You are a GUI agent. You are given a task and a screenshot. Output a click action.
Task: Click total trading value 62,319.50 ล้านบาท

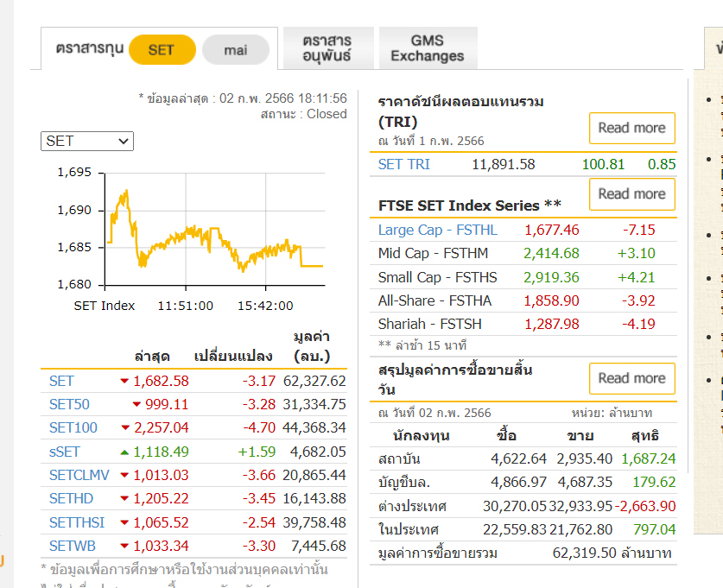(x=612, y=553)
